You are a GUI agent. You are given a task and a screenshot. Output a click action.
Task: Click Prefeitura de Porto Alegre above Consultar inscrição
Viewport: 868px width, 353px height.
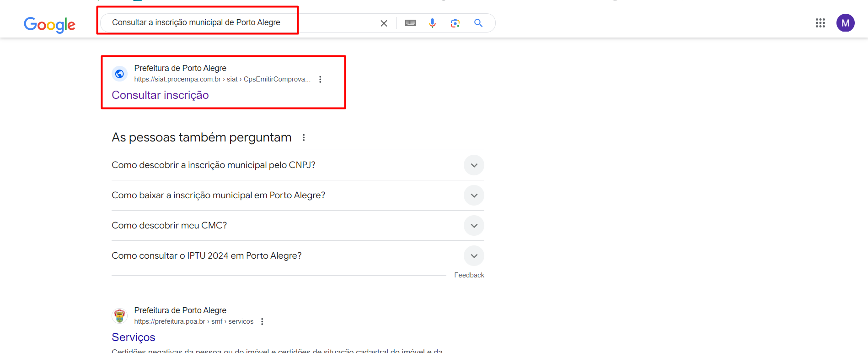tap(180, 68)
